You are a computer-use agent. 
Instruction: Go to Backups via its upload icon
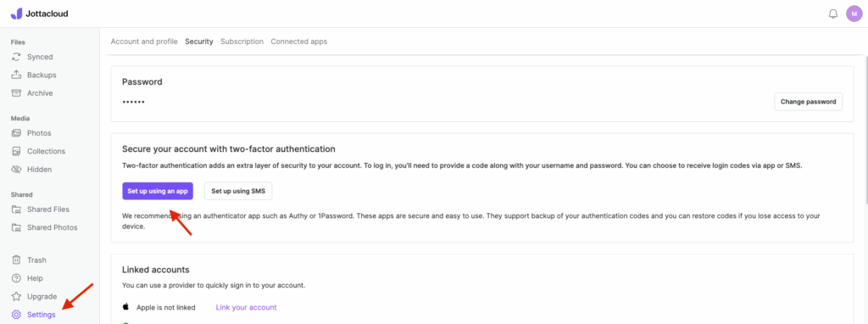(x=17, y=75)
